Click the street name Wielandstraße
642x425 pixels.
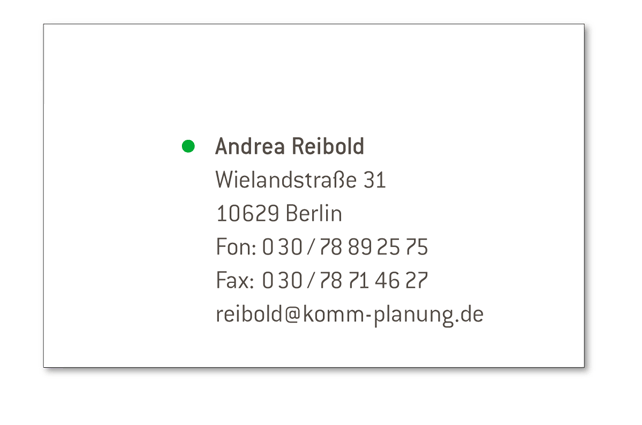286,180
